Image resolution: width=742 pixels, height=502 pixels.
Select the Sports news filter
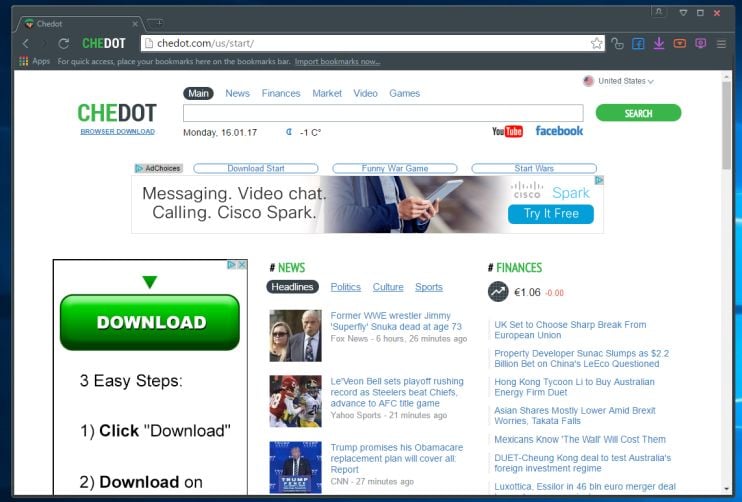click(x=429, y=287)
